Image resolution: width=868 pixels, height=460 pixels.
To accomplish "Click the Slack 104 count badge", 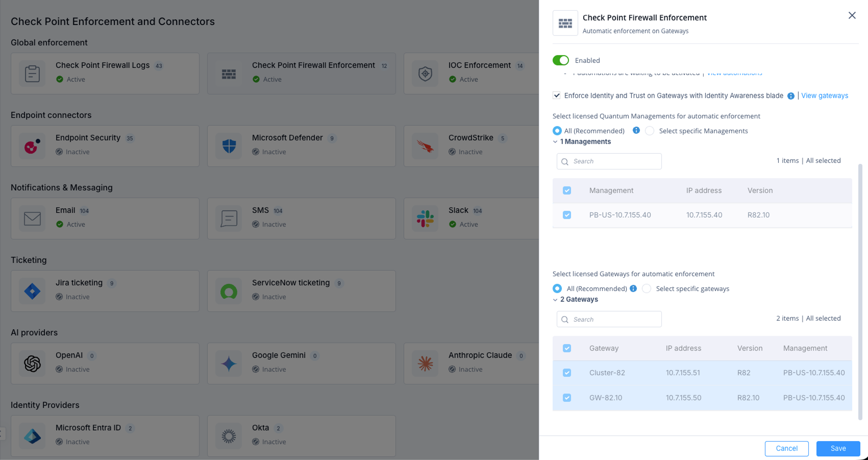I will point(477,211).
